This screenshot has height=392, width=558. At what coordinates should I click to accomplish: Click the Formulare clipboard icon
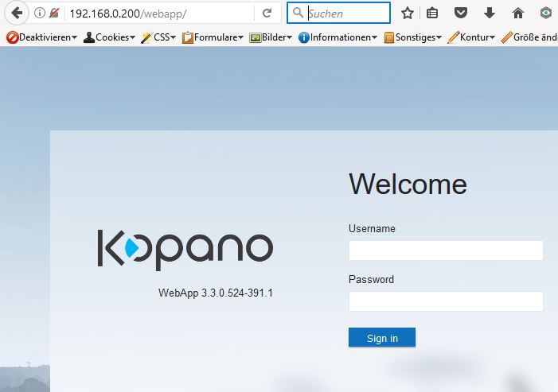tap(187, 37)
